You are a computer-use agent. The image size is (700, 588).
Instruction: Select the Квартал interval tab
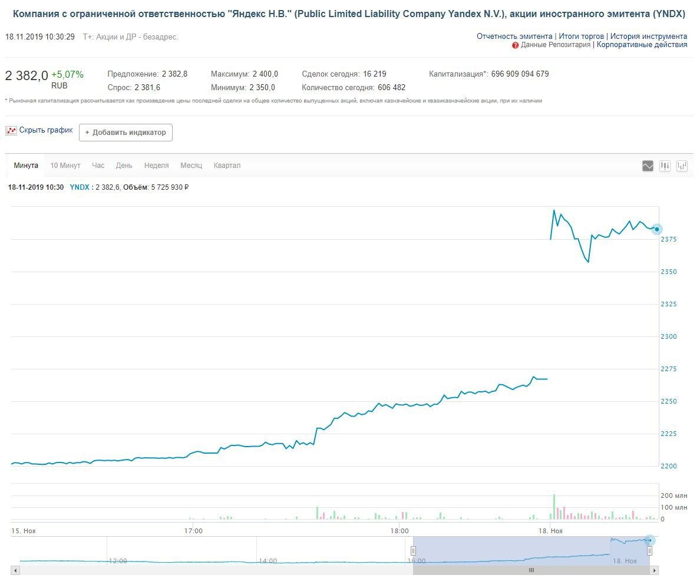coord(227,166)
